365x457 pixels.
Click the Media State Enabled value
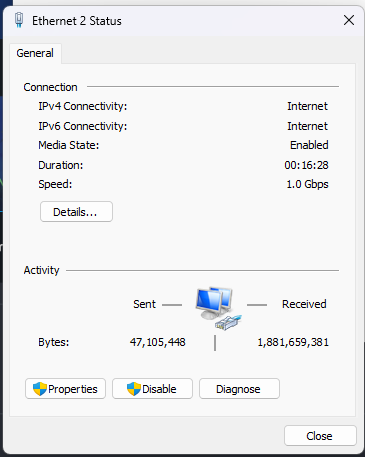309,145
